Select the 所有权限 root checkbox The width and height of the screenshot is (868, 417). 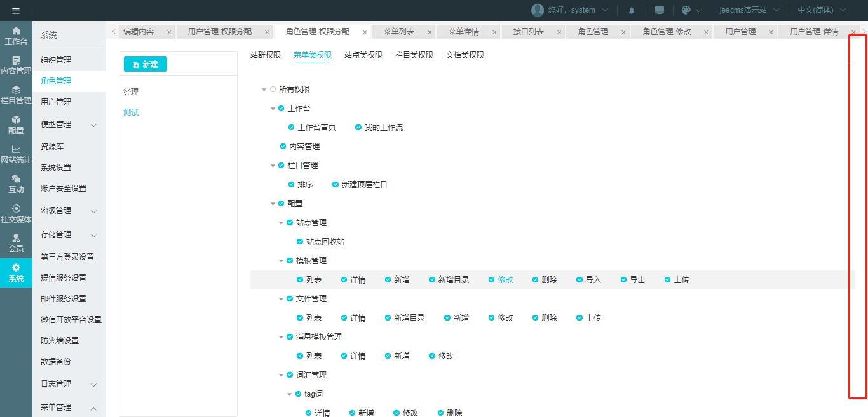(x=273, y=89)
